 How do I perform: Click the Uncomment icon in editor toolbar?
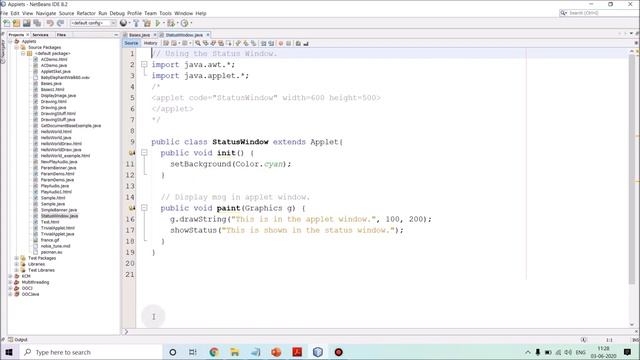point(306,43)
